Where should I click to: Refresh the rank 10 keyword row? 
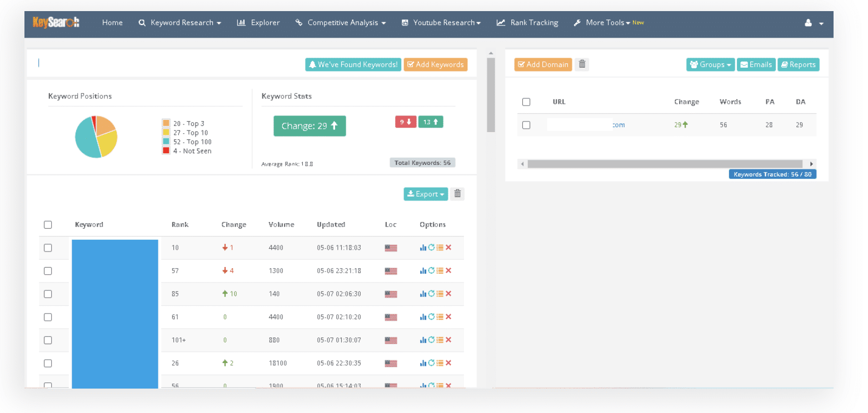click(x=431, y=248)
